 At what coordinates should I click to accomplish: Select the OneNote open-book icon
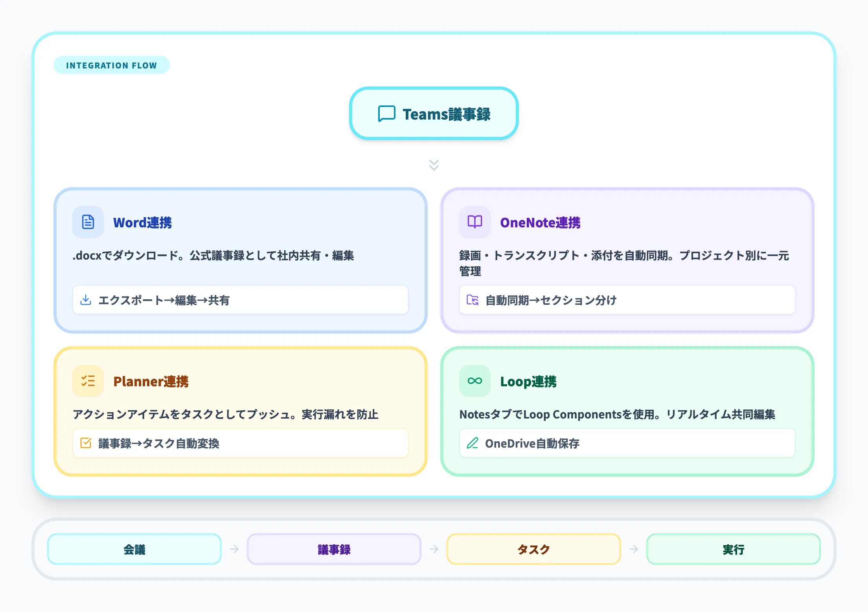(474, 222)
